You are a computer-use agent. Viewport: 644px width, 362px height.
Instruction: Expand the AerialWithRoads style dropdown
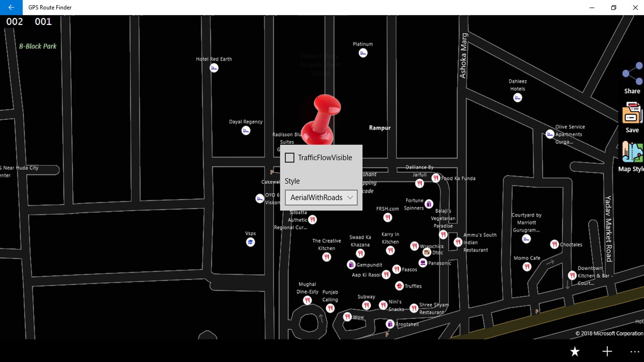(x=321, y=197)
